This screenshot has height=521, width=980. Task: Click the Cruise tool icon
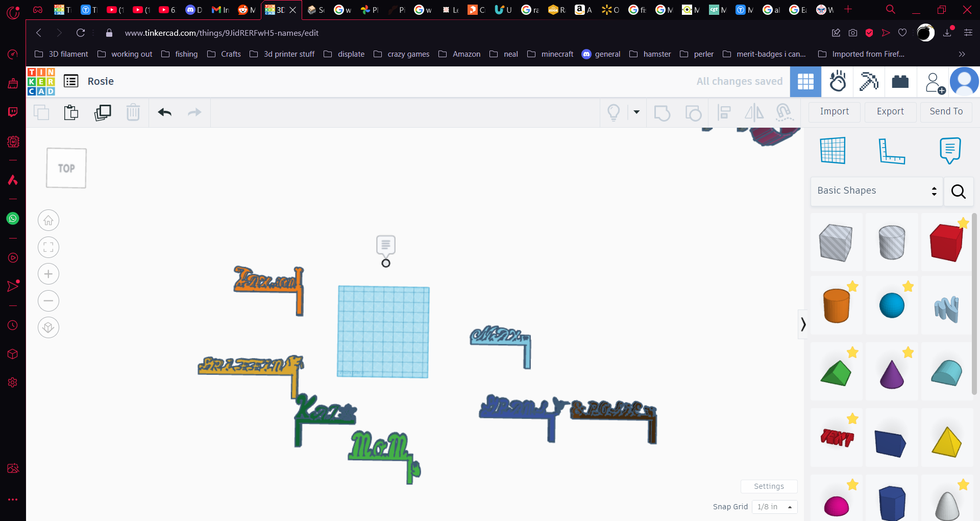[784, 112]
